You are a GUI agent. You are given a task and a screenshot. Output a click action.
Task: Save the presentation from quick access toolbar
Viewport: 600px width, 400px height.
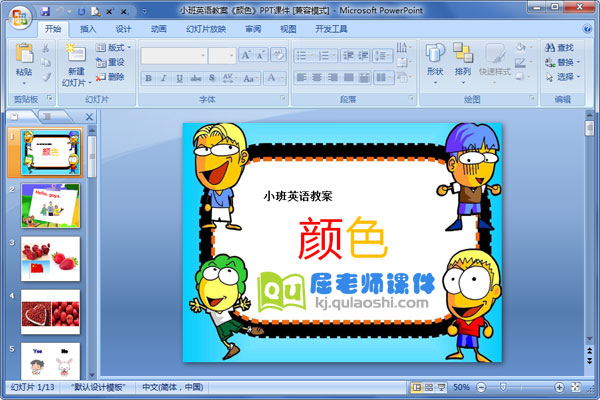coord(45,11)
